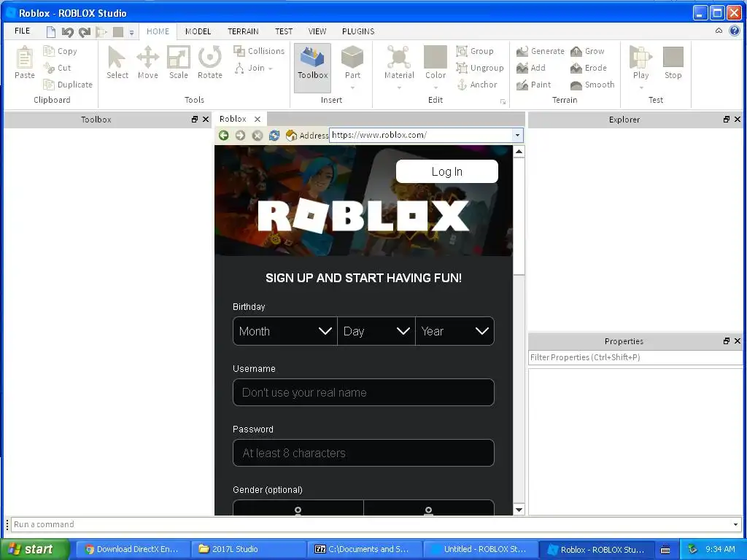Click the Ungroup icon
The width and height of the screenshot is (747, 560).
pos(462,68)
